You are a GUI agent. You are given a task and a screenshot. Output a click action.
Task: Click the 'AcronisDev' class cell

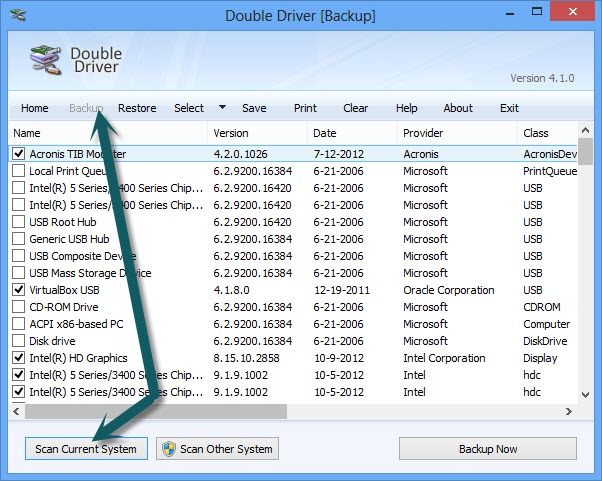pos(550,154)
